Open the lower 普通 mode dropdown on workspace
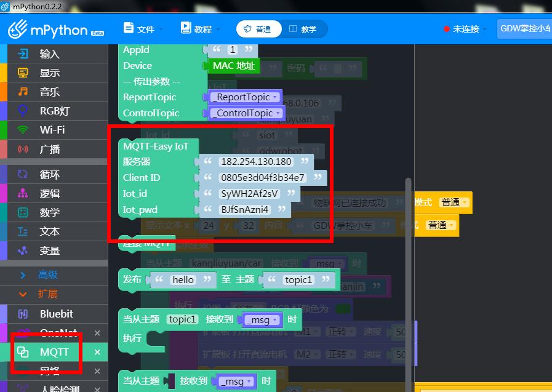Image resolution: width=552 pixels, height=392 pixels. point(441,225)
